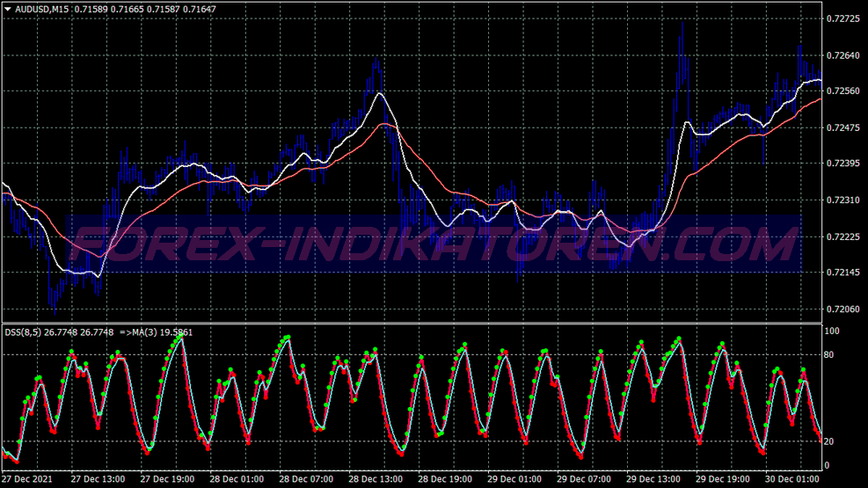
Task: Click the 80 level on oscillator scale
Action: [x=828, y=354]
